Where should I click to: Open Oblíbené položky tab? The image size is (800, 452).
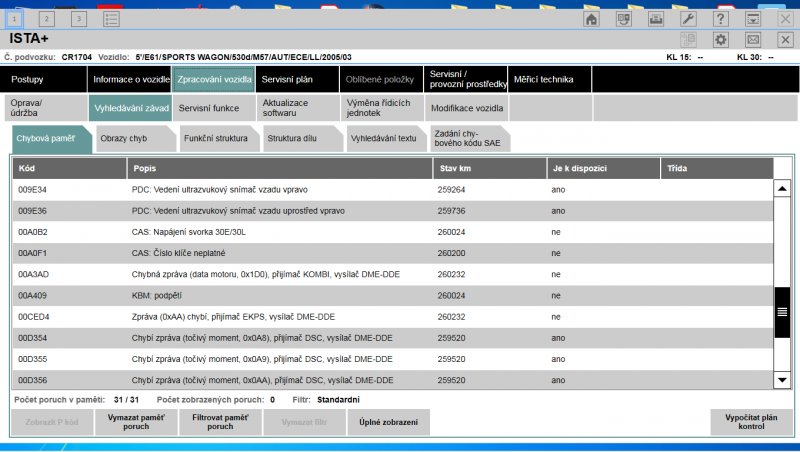[x=382, y=79]
